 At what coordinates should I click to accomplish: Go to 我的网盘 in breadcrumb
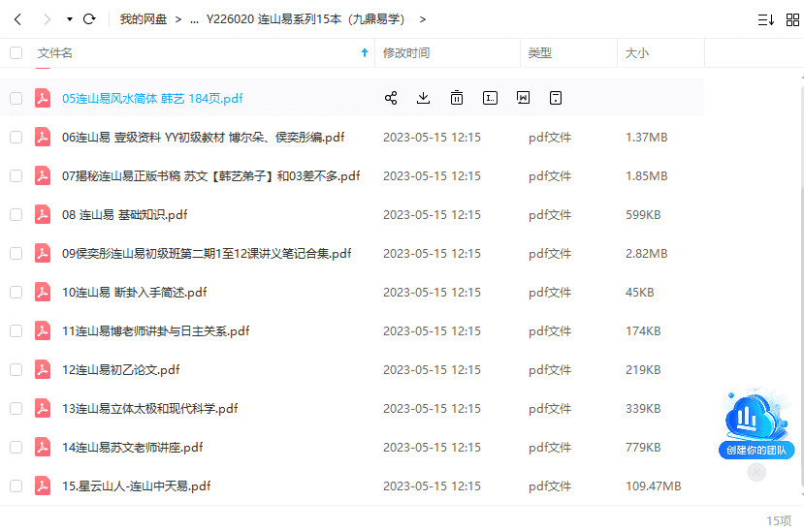coord(144,19)
